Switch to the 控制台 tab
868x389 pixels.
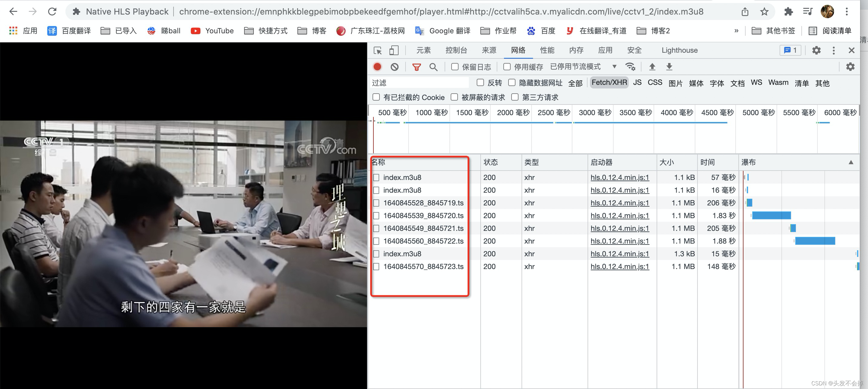tap(456, 50)
